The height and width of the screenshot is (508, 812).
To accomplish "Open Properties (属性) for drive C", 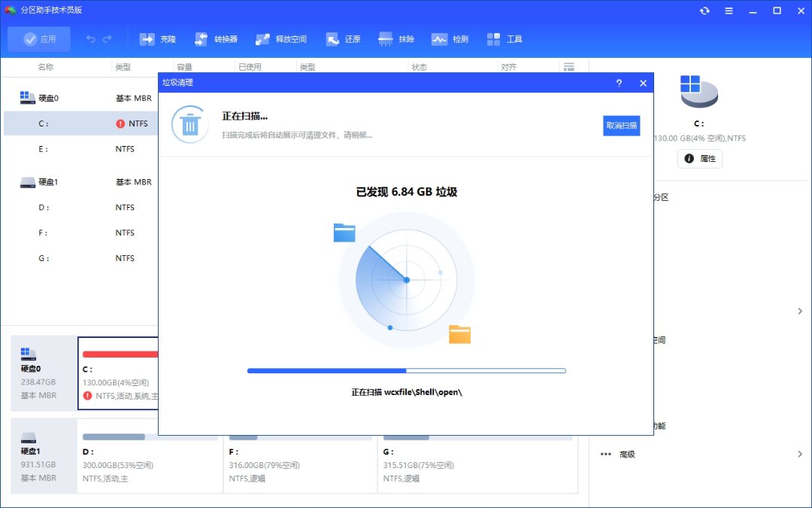I will (700, 158).
